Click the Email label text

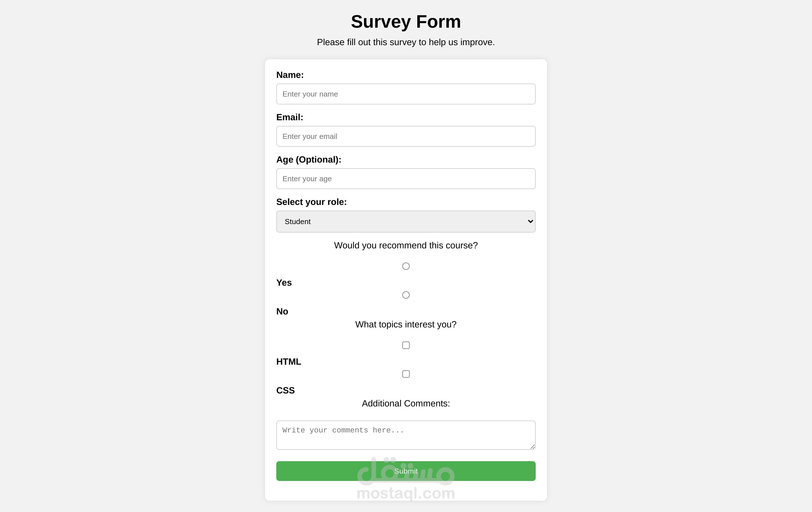(289, 117)
